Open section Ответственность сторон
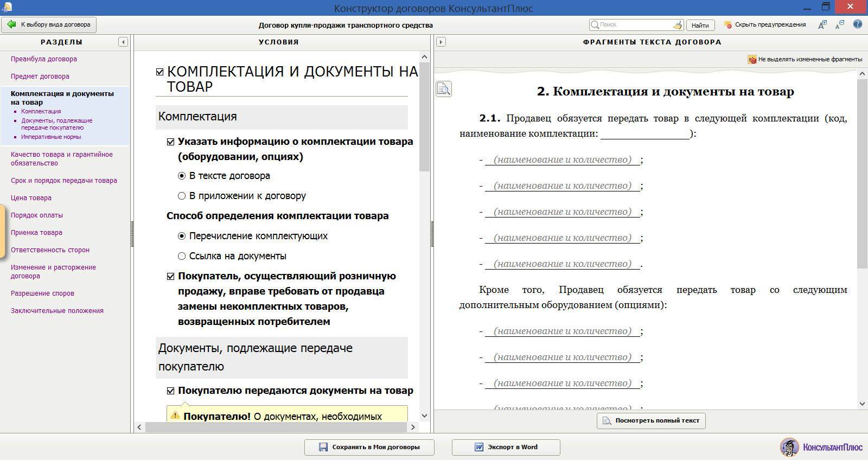868x460 pixels. pos(50,250)
